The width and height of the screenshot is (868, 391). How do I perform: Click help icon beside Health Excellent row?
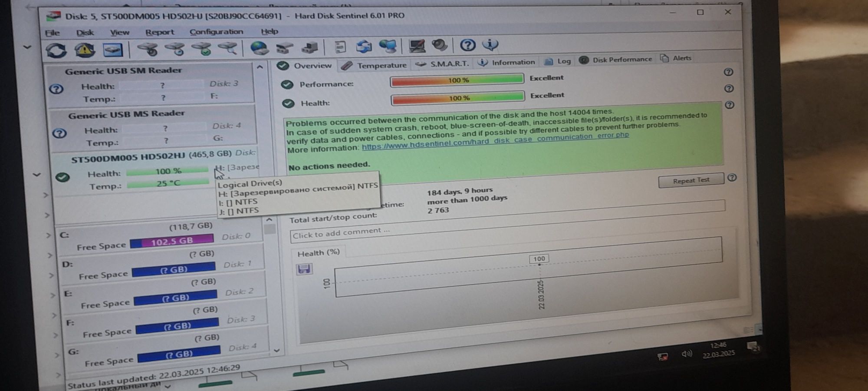coord(729,89)
